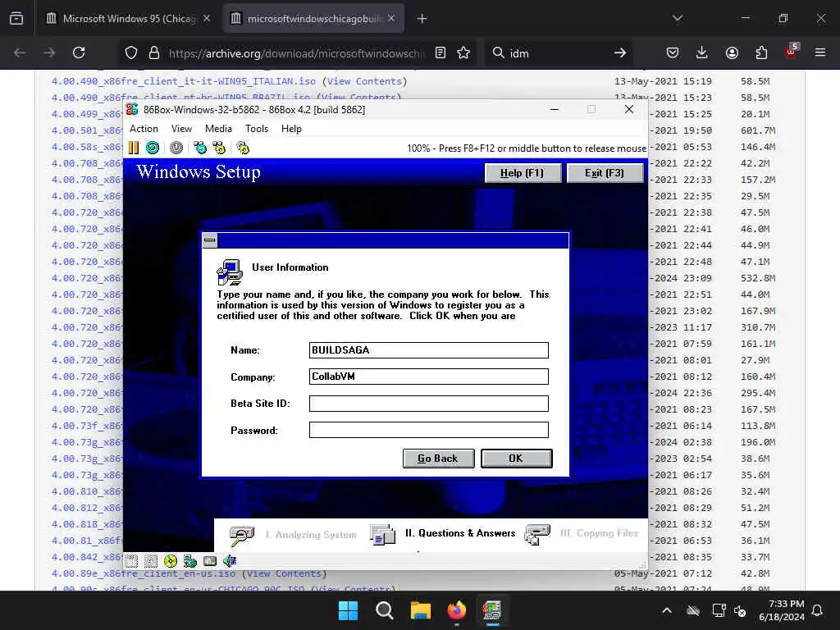Open the View menu in 86Box
This screenshot has height=630, width=840.
tap(181, 129)
